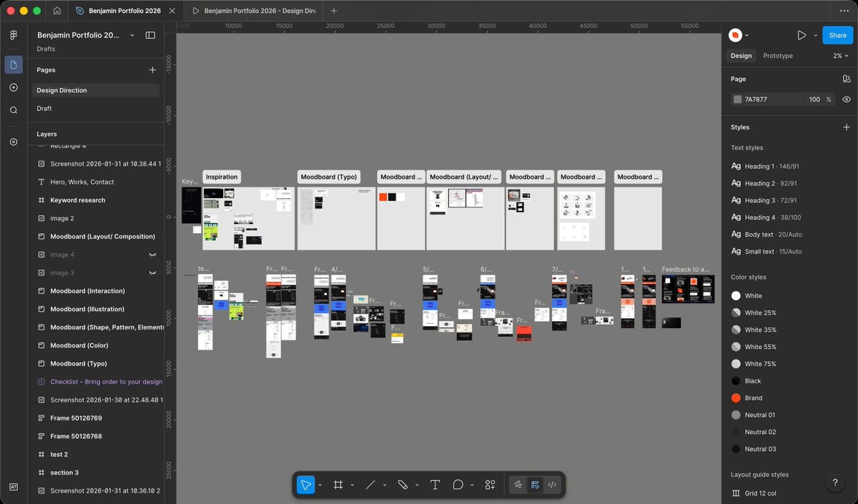The width and height of the screenshot is (858, 504).
Task: Edit the page color opacity 100 field
Action: (814, 99)
